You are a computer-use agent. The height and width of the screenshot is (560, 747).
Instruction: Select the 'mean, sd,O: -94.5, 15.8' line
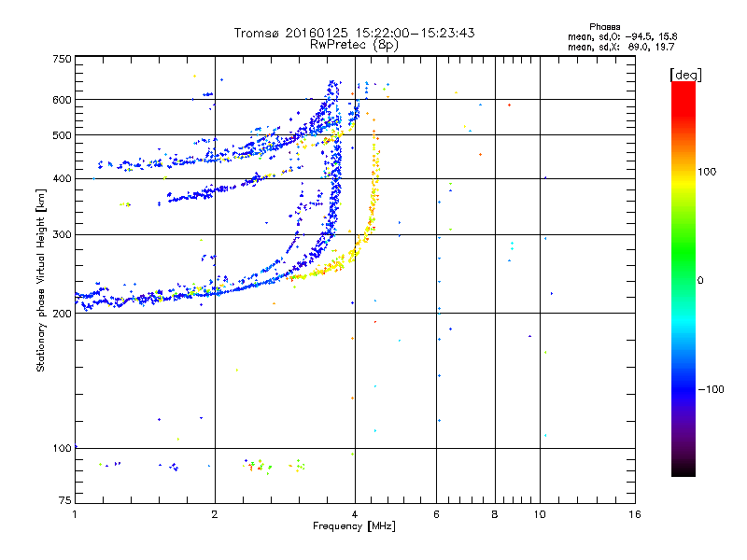[x=622, y=36]
